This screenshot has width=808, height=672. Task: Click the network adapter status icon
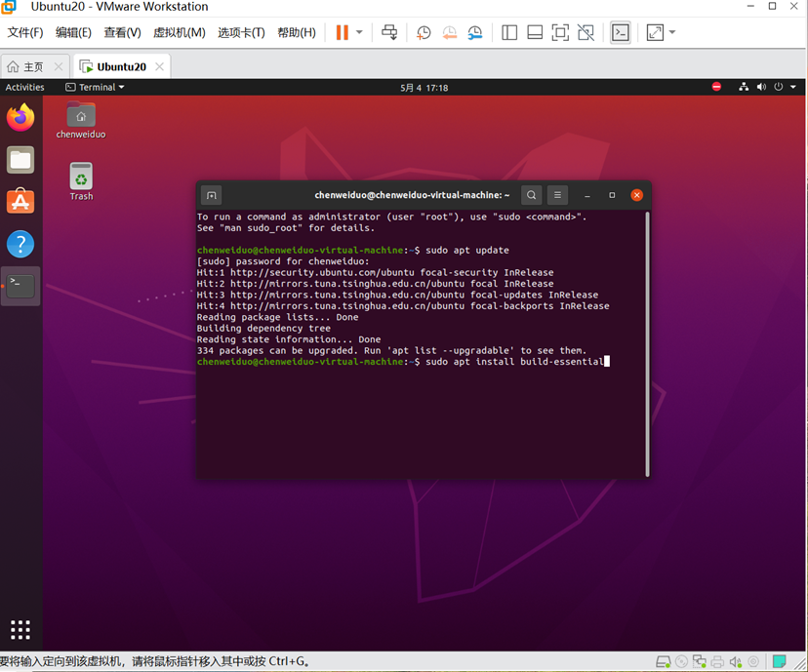coord(700,661)
